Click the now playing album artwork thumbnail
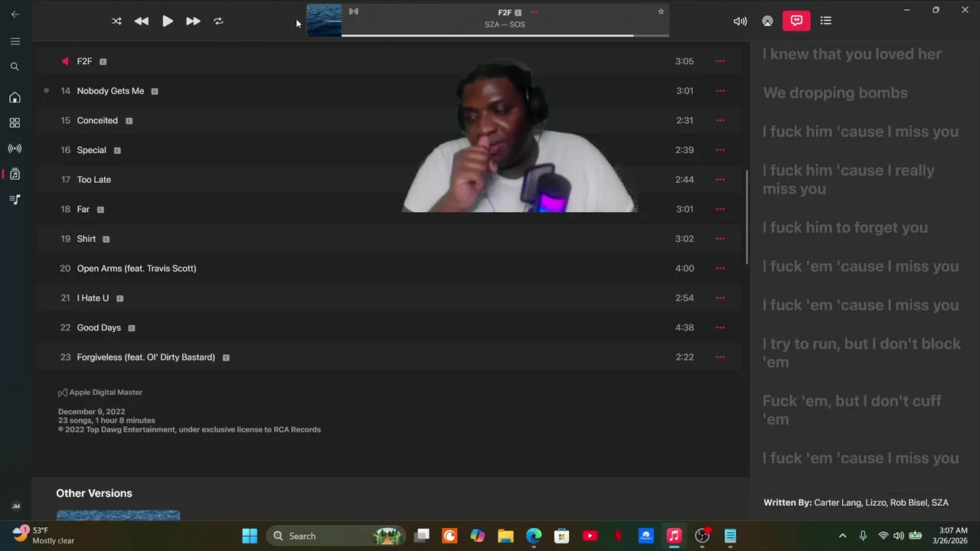Image resolution: width=980 pixels, height=551 pixels. coord(324,21)
